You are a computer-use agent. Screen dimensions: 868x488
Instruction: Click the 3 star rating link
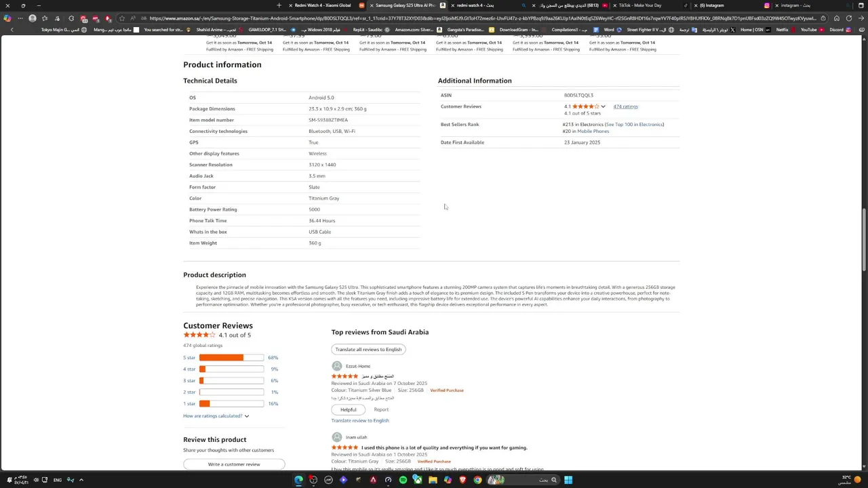(189, 381)
